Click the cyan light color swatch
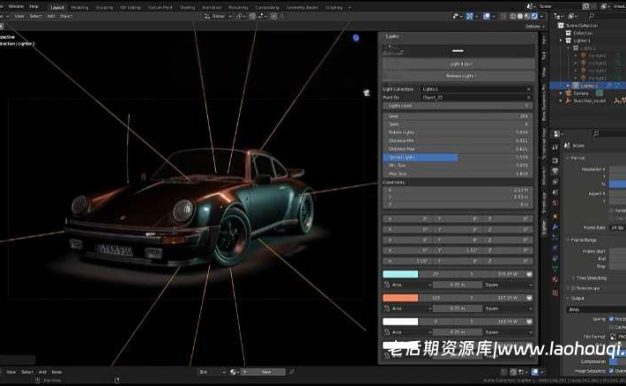 400,274
